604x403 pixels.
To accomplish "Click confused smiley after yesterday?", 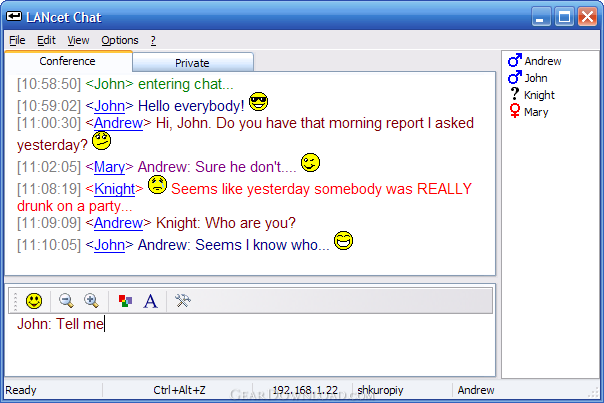I will pyautogui.click(x=102, y=141).
